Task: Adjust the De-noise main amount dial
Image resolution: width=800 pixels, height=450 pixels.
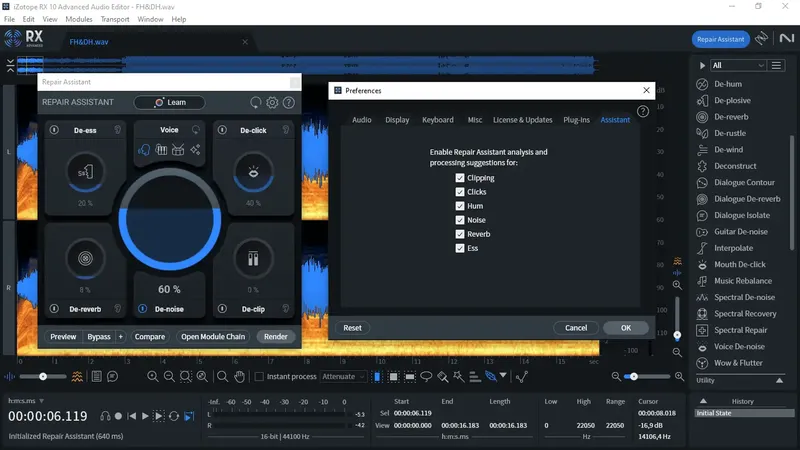Action: [169, 219]
